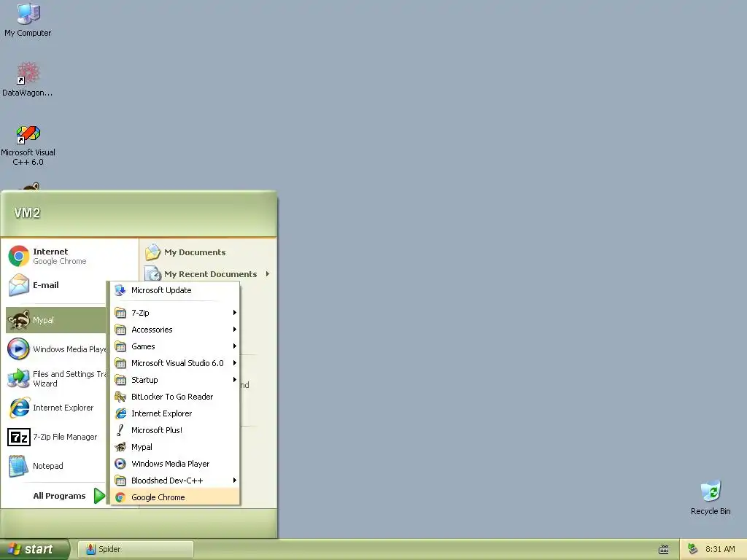Select Microsoft Visual C++ 6.0 desktop icon
This screenshot has height=560, width=747.
pyautogui.click(x=28, y=145)
